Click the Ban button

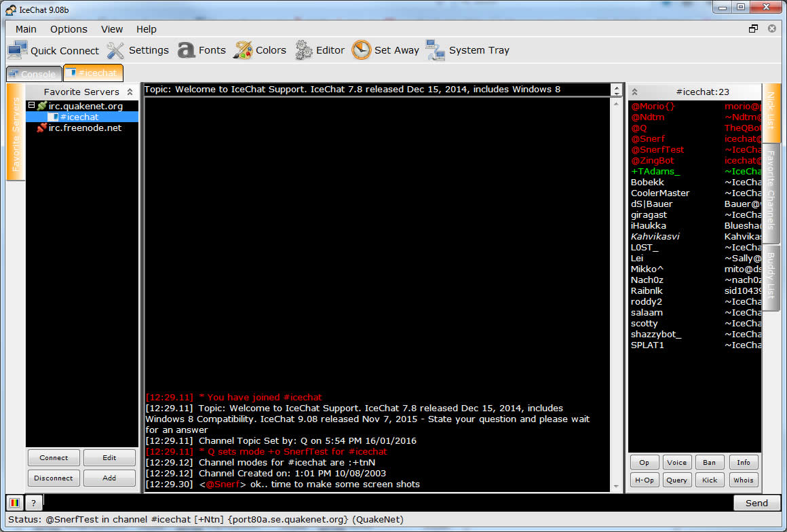click(x=710, y=463)
